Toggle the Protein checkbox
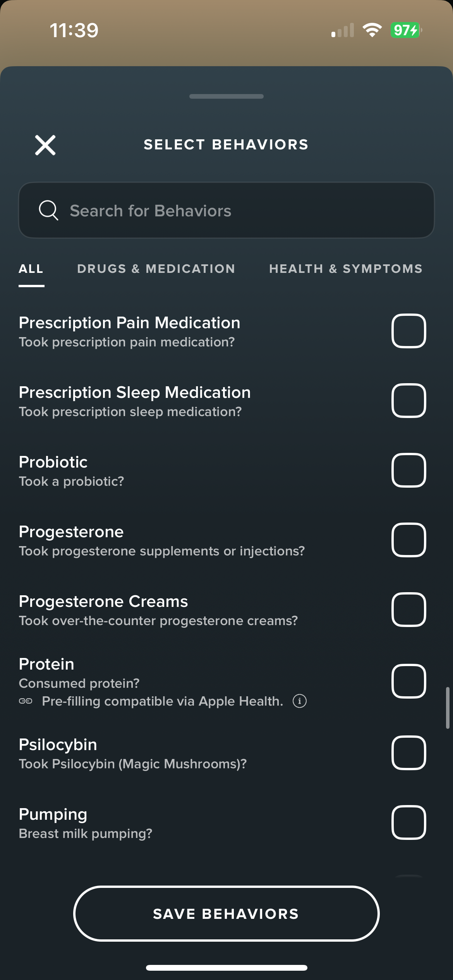The height and width of the screenshot is (980, 453). 409,681
